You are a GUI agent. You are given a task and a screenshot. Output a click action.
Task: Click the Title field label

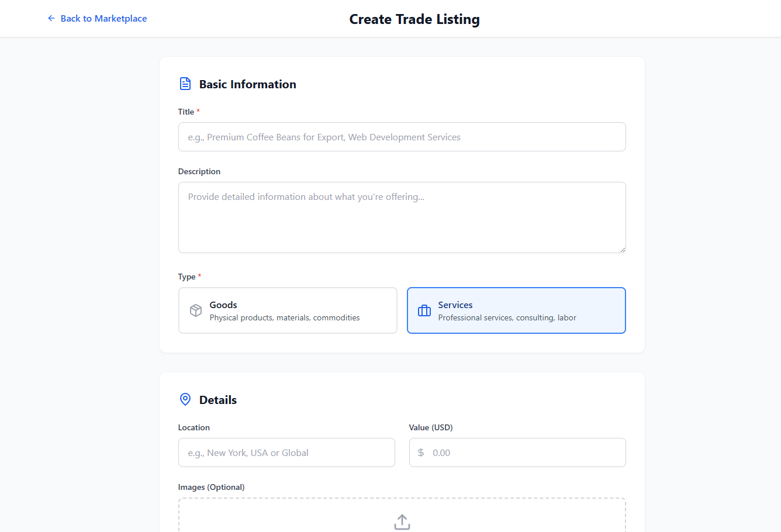click(186, 112)
